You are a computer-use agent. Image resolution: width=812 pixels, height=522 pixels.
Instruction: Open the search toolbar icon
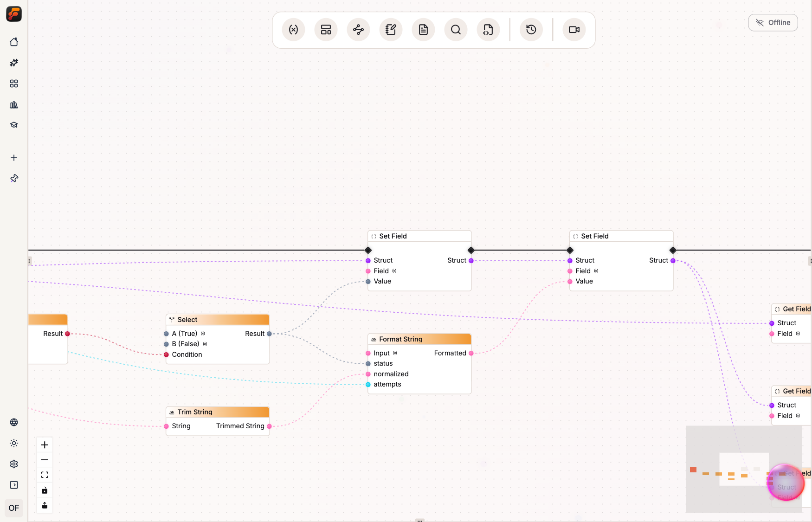pyautogui.click(x=456, y=30)
